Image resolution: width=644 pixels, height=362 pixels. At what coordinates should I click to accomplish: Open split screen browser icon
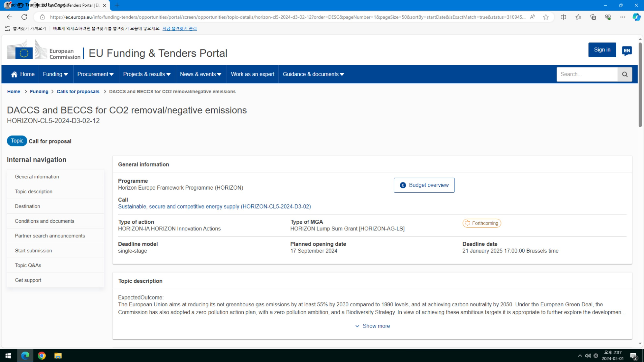(x=563, y=17)
